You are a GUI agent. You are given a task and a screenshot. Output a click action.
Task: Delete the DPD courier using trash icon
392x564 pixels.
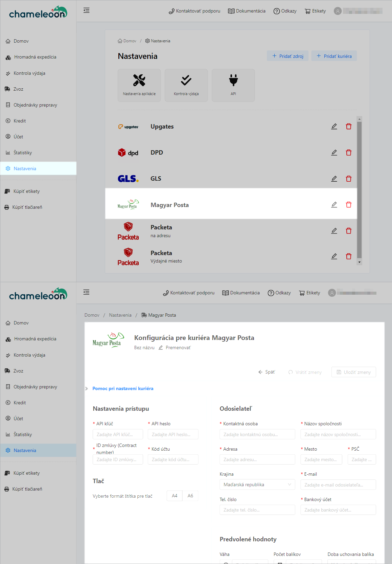point(348,153)
